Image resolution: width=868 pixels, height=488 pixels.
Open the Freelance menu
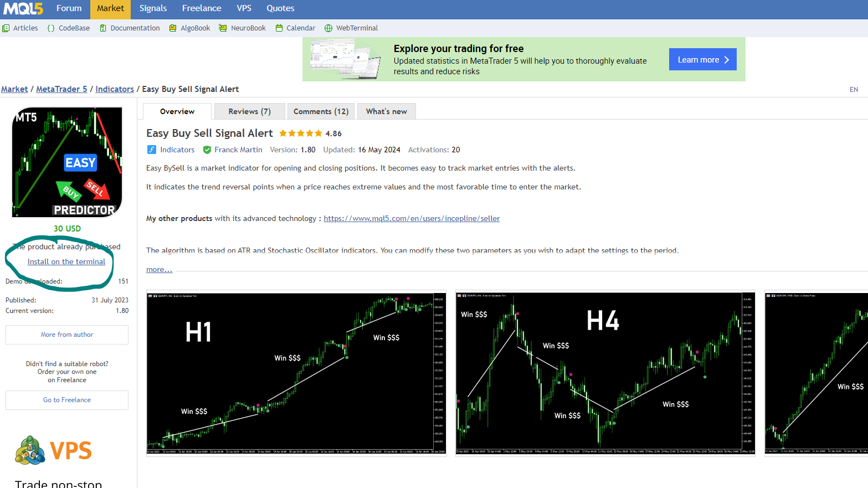coord(202,8)
